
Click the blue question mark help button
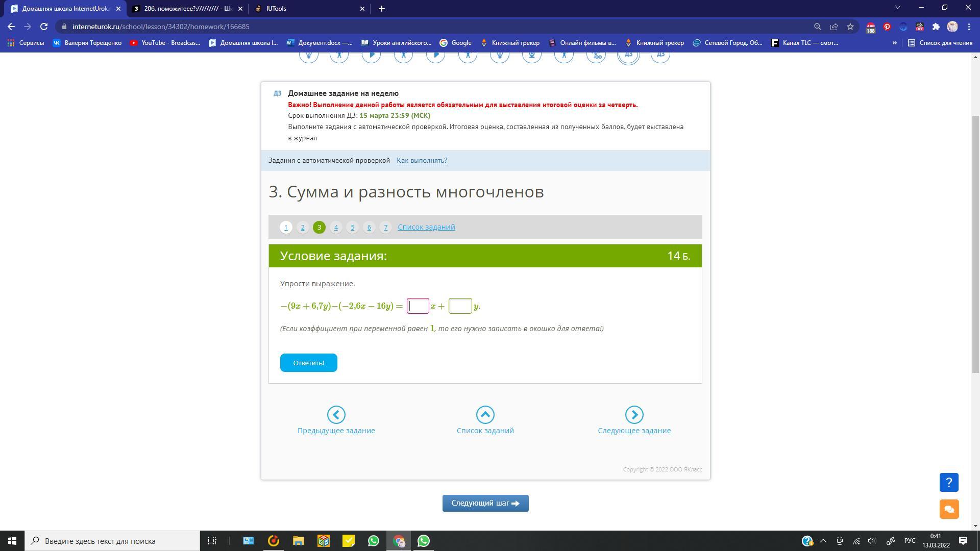pyautogui.click(x=949, y=482)
